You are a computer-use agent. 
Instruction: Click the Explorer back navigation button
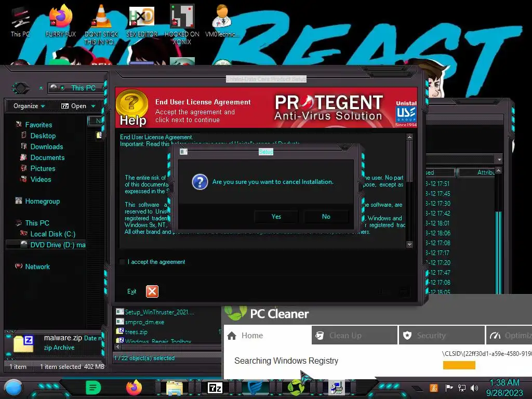point(21,88)
